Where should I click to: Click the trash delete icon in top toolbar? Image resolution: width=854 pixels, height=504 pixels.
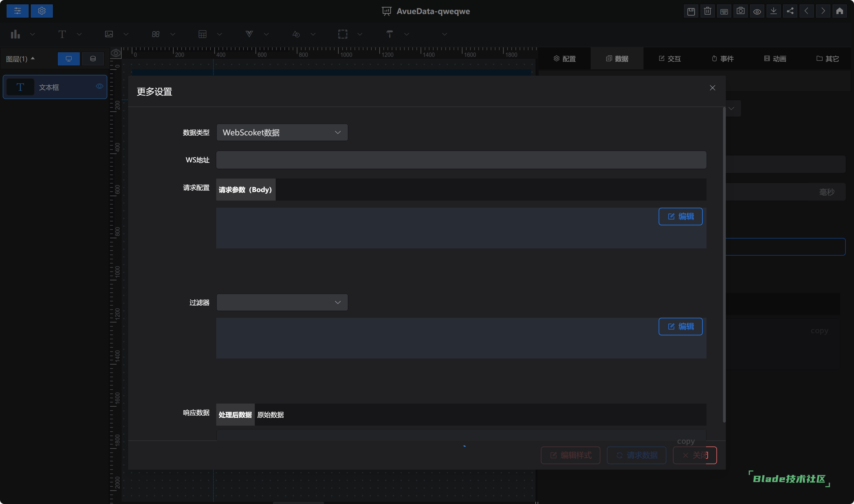pyautogui.click(x=708, y=11)
